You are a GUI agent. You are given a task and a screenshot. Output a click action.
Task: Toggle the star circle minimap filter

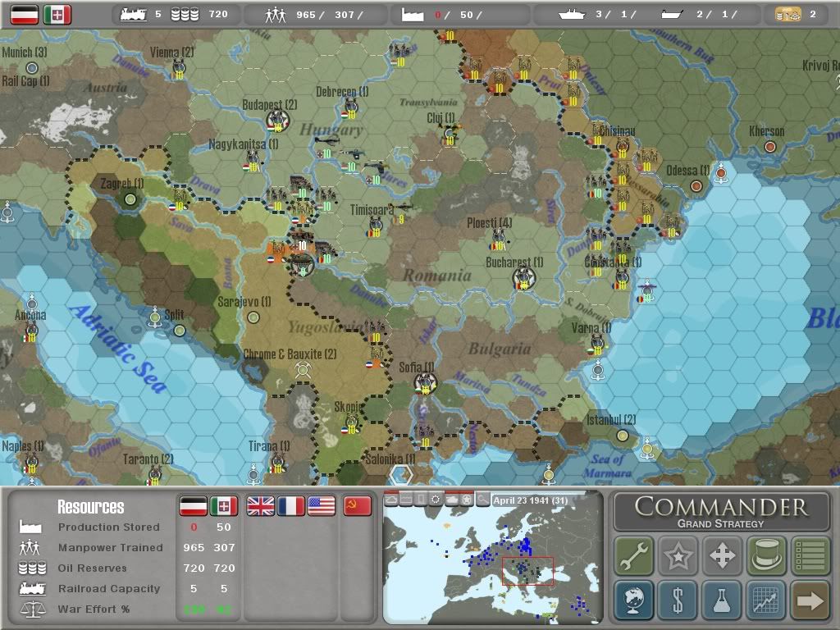(467, 500)
